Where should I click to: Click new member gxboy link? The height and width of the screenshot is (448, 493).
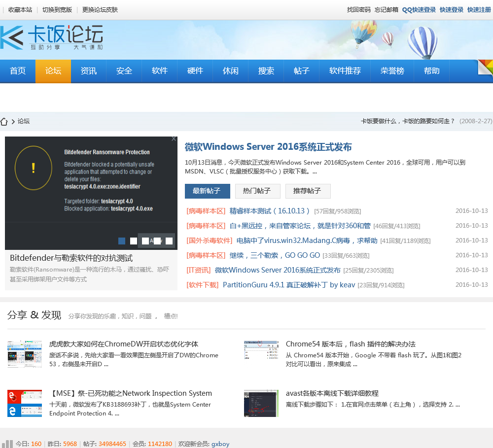[220, 444]
